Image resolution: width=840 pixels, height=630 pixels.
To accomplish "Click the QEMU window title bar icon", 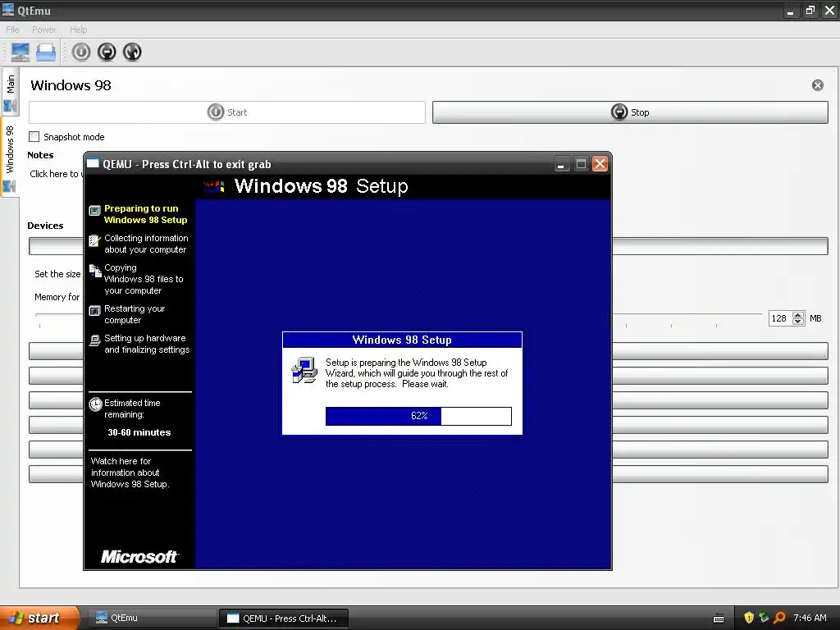I will point(93,164).
